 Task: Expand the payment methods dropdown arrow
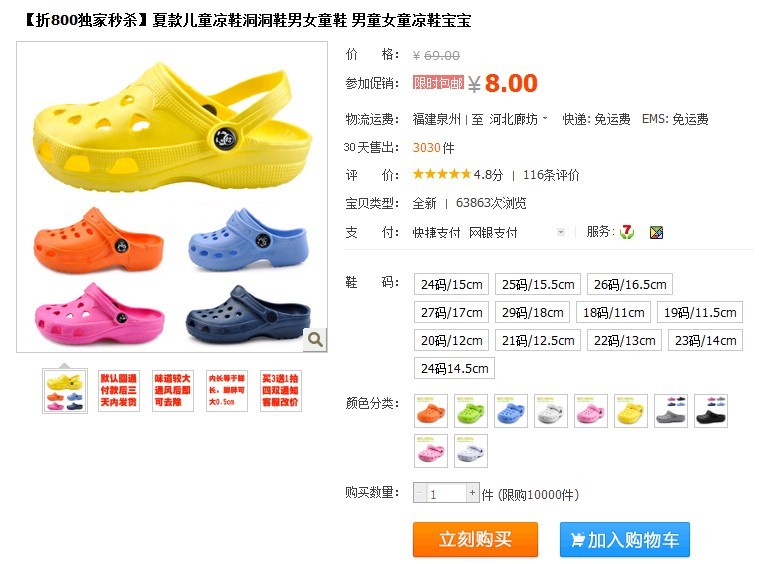point(561,232)
